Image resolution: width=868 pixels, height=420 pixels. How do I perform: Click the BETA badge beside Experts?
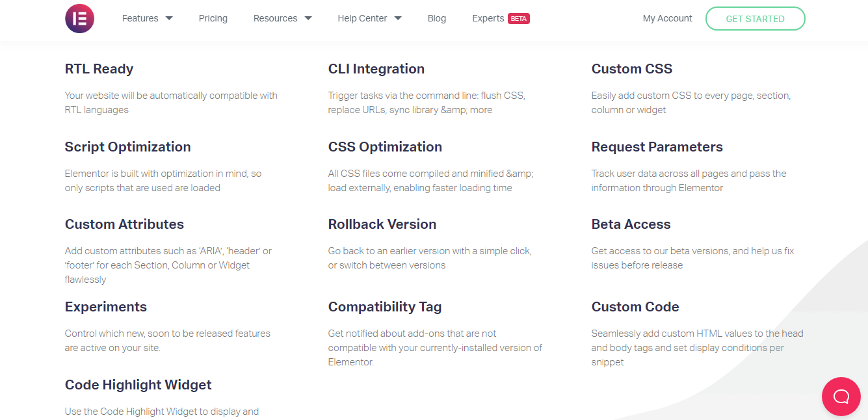tap(519, 19)
